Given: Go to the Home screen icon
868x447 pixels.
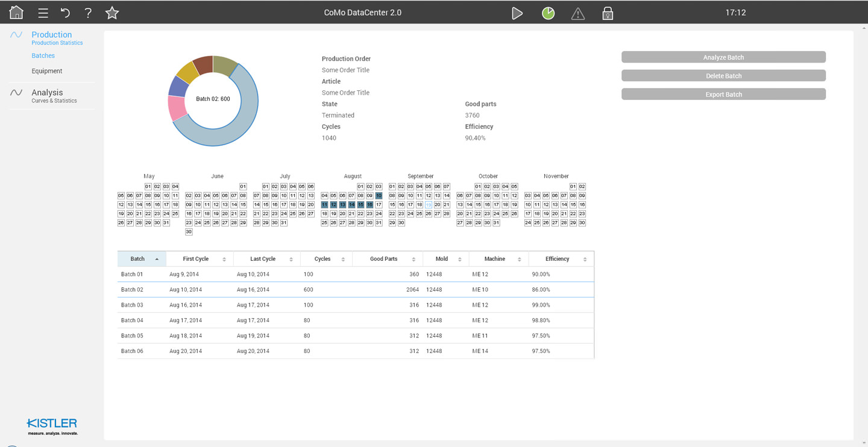Looking at the screenshot, I should [x=16, y=12].
